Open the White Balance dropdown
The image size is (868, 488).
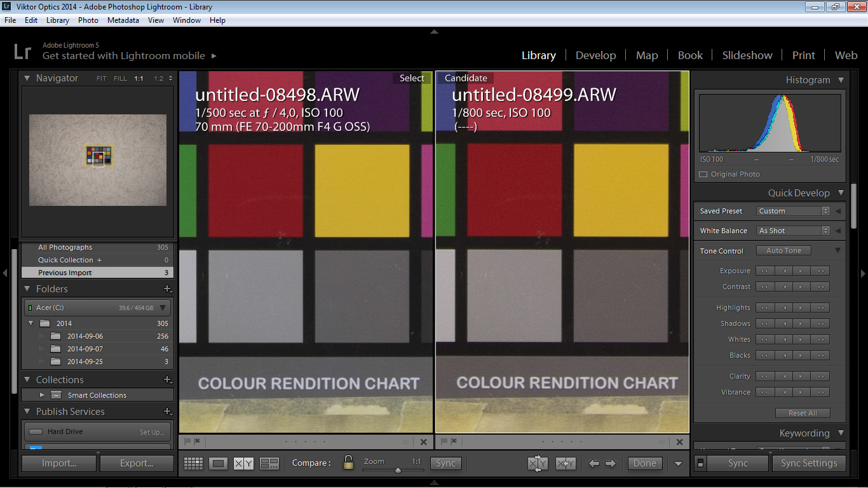click(x=793, y=231)
